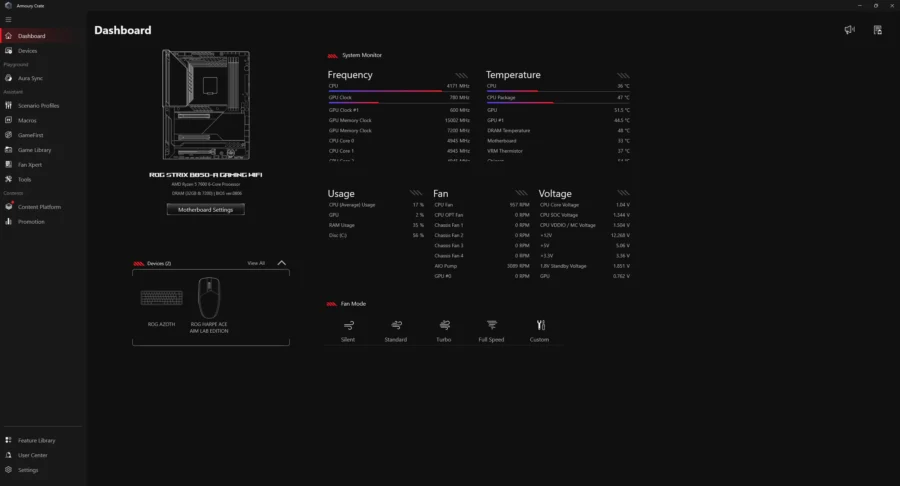Collapse the Devices panel chevron
Screen dimensions: 900x486
pos(281,263)
